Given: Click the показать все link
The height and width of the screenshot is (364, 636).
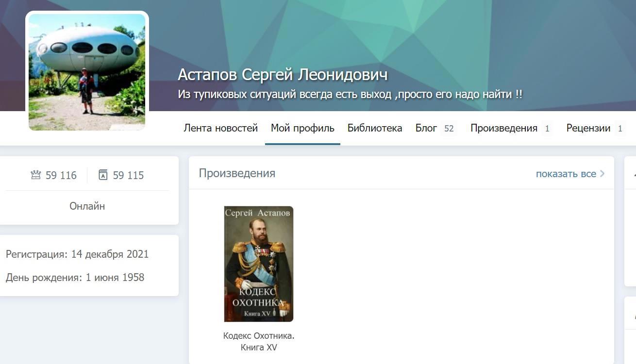Looking at the screenshot, I should point(566,174).
